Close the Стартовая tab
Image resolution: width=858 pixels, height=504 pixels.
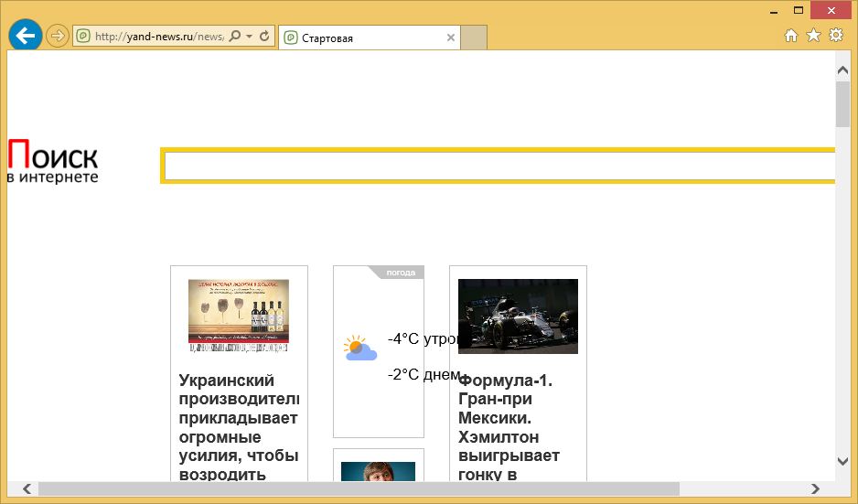click(x=450, y=38)
